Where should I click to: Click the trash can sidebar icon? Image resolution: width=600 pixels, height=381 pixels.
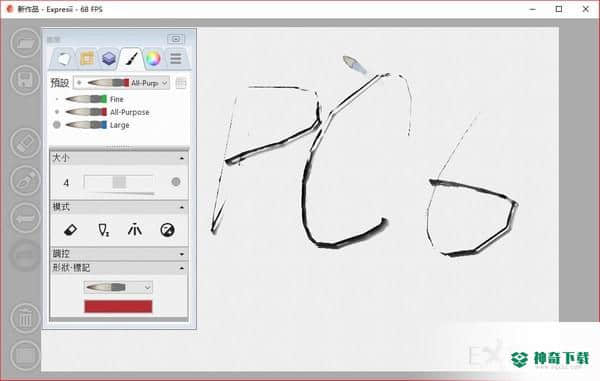tap(25, 318)
